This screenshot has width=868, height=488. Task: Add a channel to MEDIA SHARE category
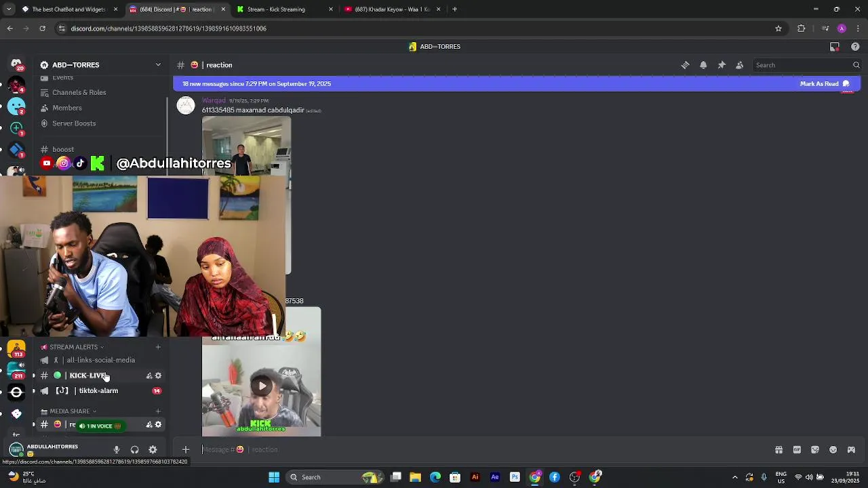[x=158, y=411]
